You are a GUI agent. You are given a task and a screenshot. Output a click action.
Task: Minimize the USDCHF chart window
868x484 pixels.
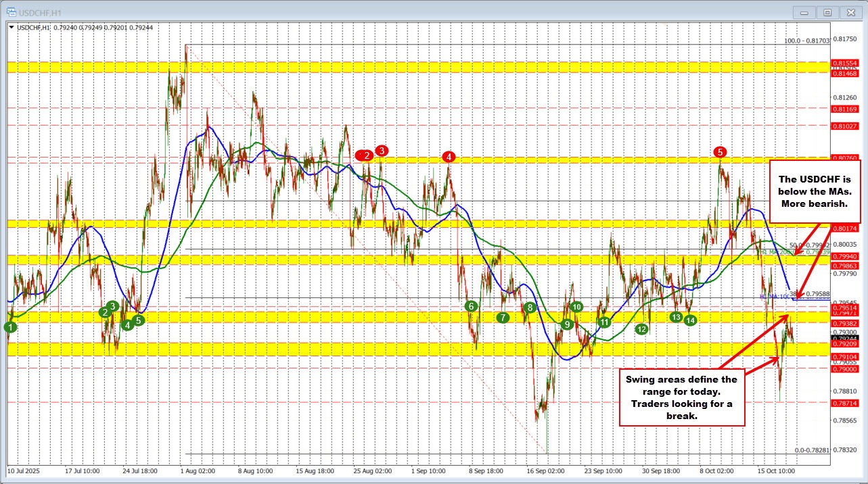point(805,12)
